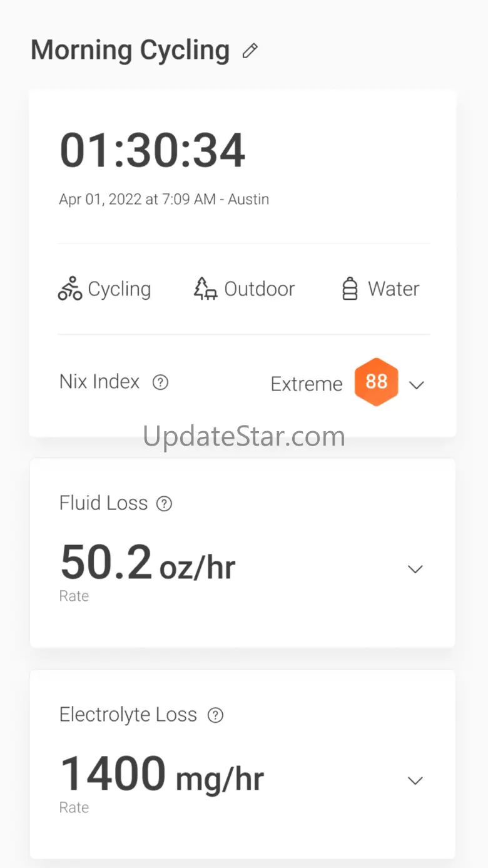Expand the Electrolyte Loss card chevron
The width and height of the screenshot is (488, 868).
(415, 780)
